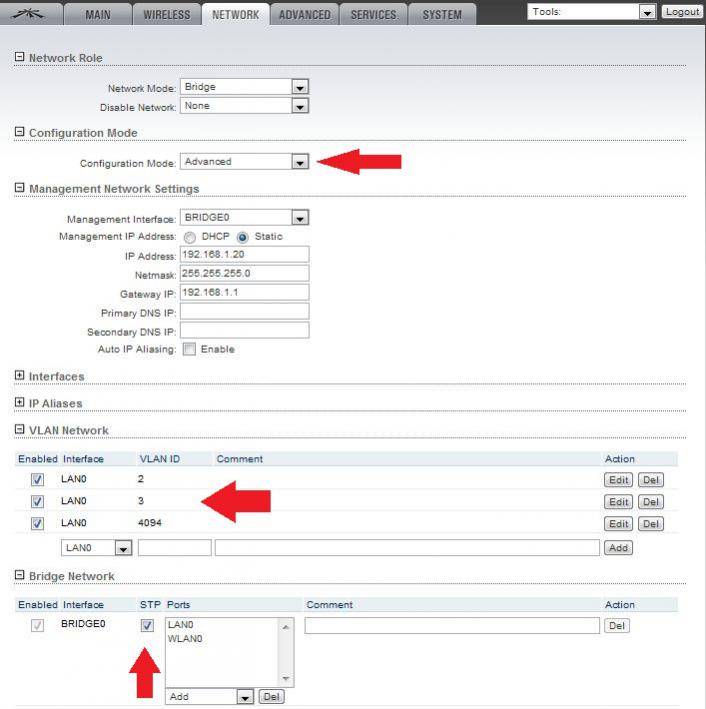The height and width of the screenshot is (709, 706).
Task: Open the Configuration Mode dropdown
Action: 244,162
